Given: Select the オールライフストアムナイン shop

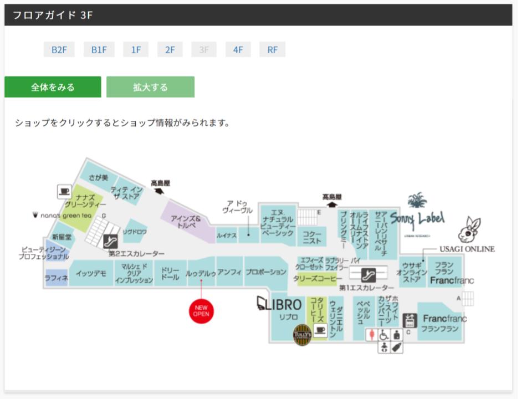Looking at the screenshot, I should tap(359, 232).
